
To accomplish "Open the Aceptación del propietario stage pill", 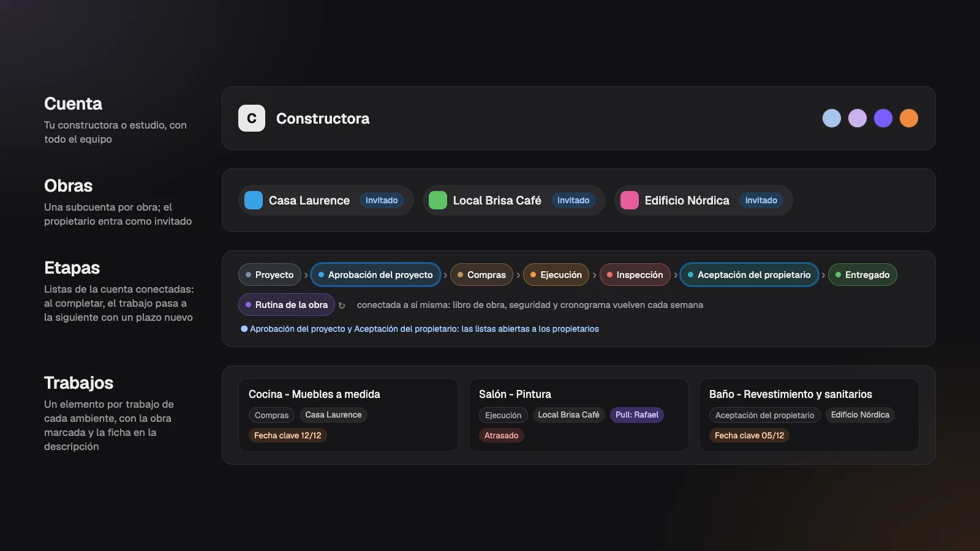I will pos(749,275).
